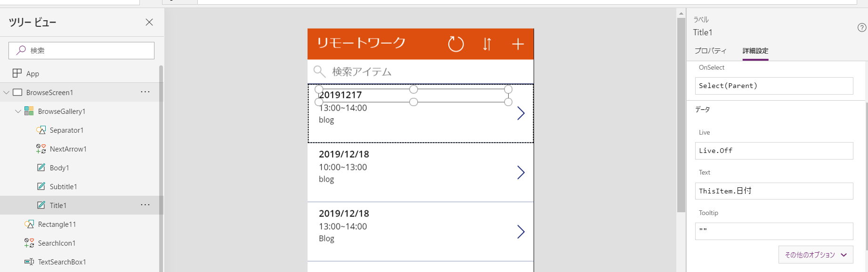The image size is (868, 272).
Task: Click next arrow on the first gallery item
Action: click(x=521, y=113)
